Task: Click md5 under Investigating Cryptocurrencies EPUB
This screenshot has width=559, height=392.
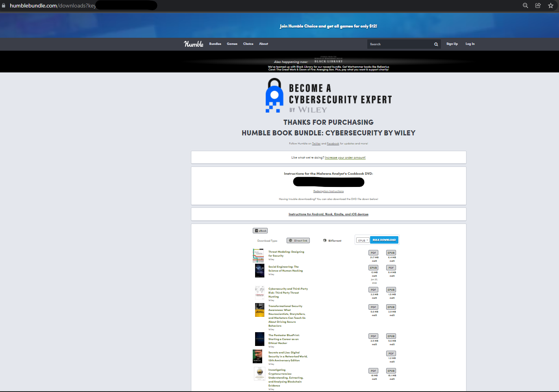Action: (x=392, y=379)
